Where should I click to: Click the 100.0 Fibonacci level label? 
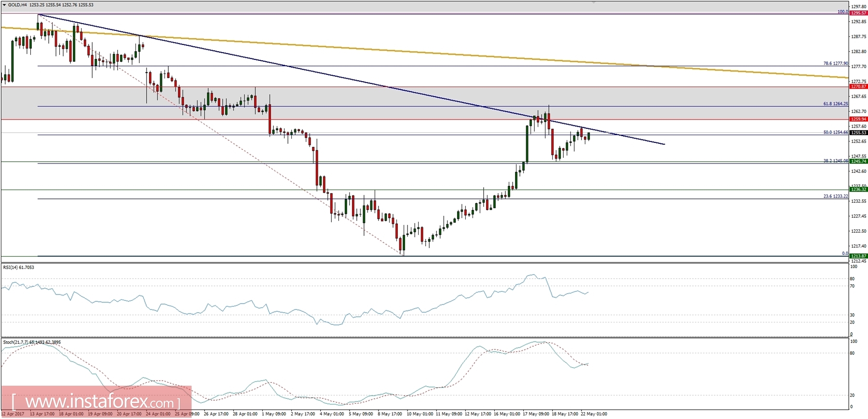(843, 12)
